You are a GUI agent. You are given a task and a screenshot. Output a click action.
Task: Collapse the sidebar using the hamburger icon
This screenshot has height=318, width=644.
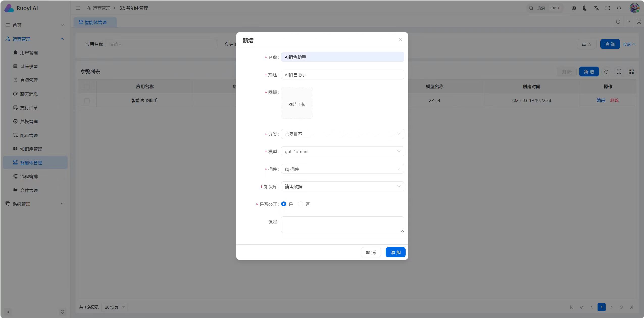coord(78,8)
